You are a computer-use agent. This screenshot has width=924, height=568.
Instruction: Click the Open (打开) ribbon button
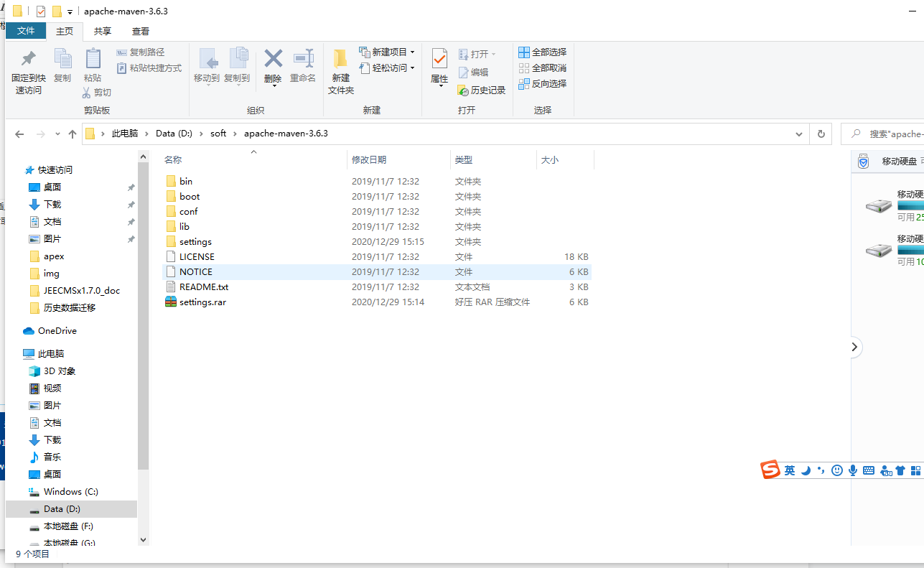[x=477, y=54]
